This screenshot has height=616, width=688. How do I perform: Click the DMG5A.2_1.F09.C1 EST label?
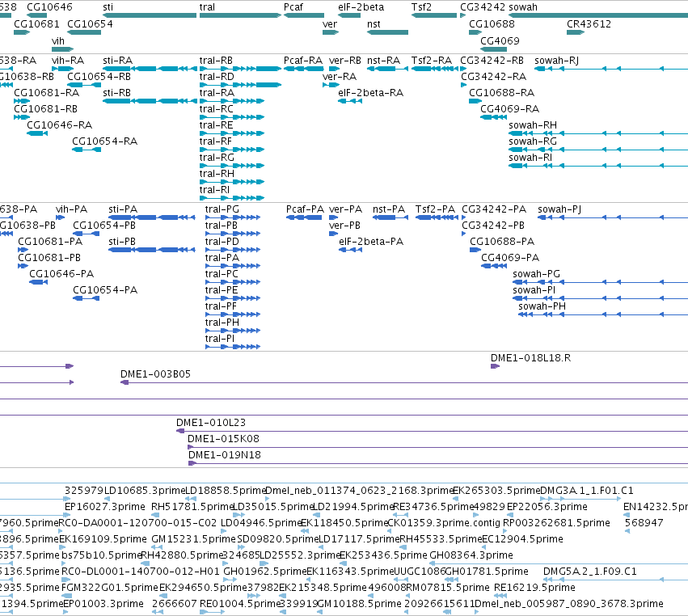(x=589, y=572)
